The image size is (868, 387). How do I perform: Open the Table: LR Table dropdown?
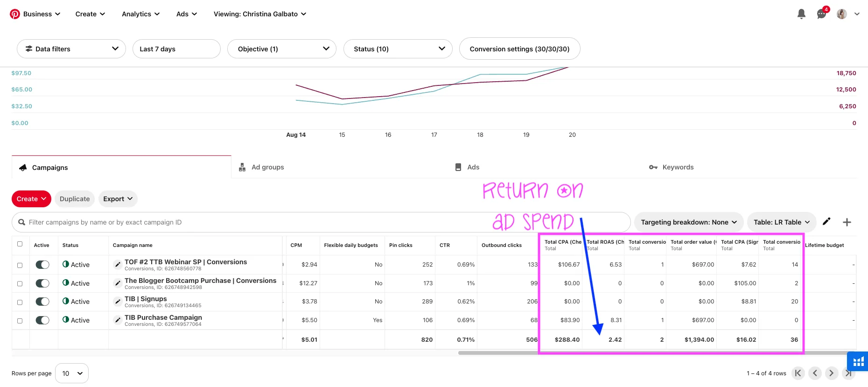pos(782,222)
